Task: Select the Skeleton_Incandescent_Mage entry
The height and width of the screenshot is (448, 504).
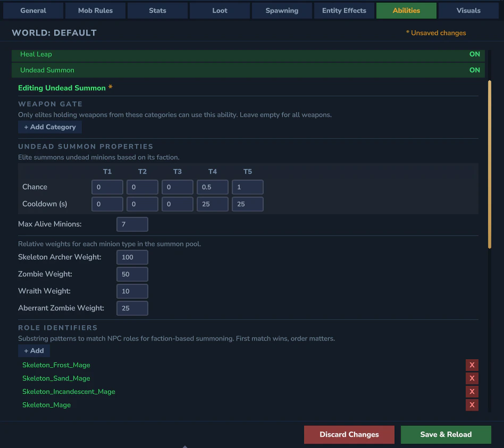Action: [69, 392]
